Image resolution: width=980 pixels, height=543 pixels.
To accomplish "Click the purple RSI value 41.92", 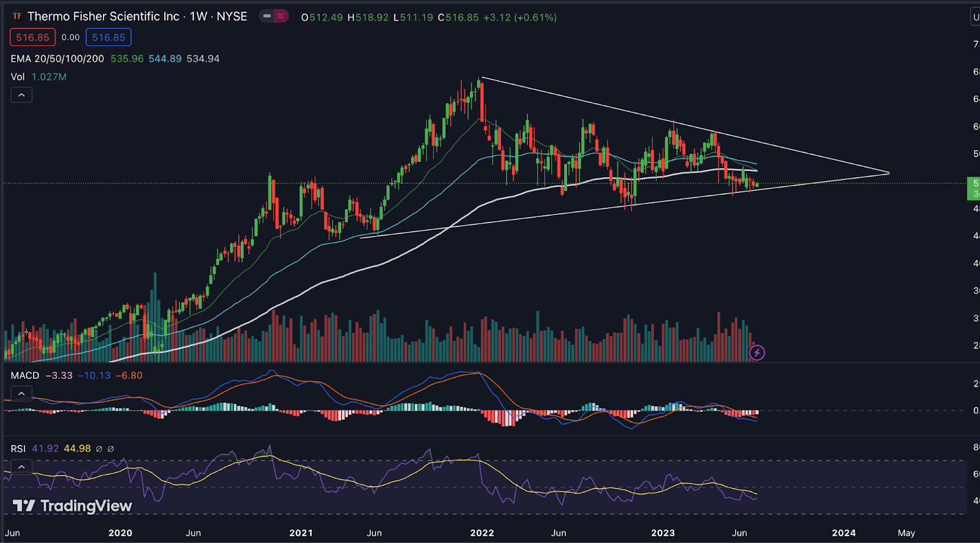I will pos(45,449).
